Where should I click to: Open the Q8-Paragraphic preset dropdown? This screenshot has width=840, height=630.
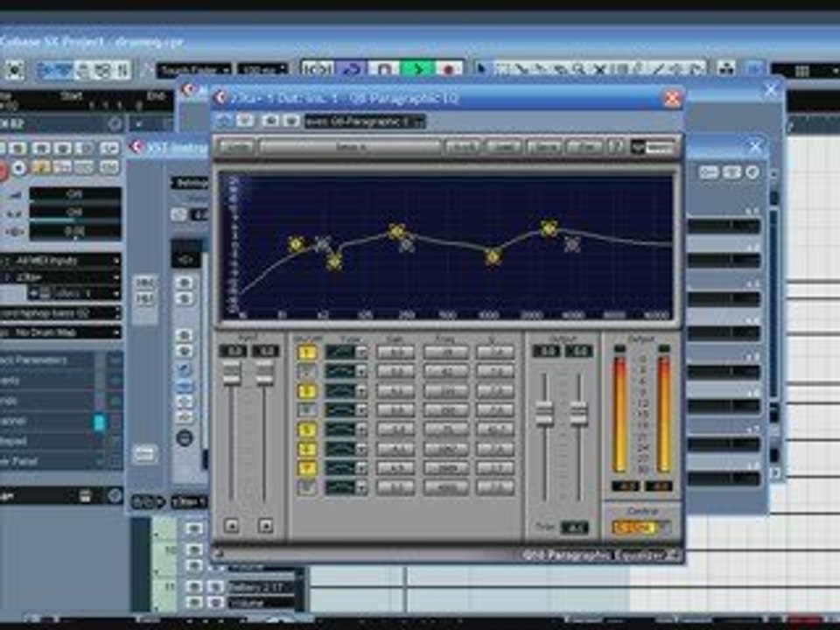[365, 122]
